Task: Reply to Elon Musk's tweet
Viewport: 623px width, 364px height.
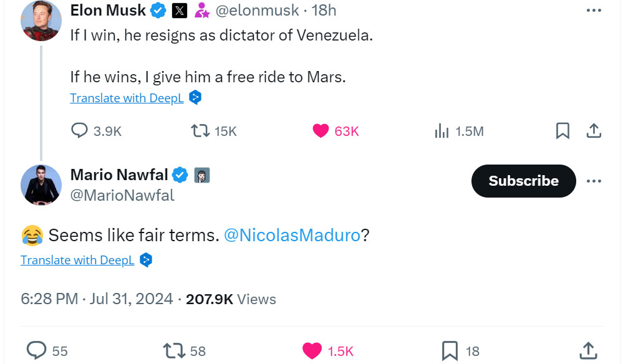Action: click(x=79, y=131)
